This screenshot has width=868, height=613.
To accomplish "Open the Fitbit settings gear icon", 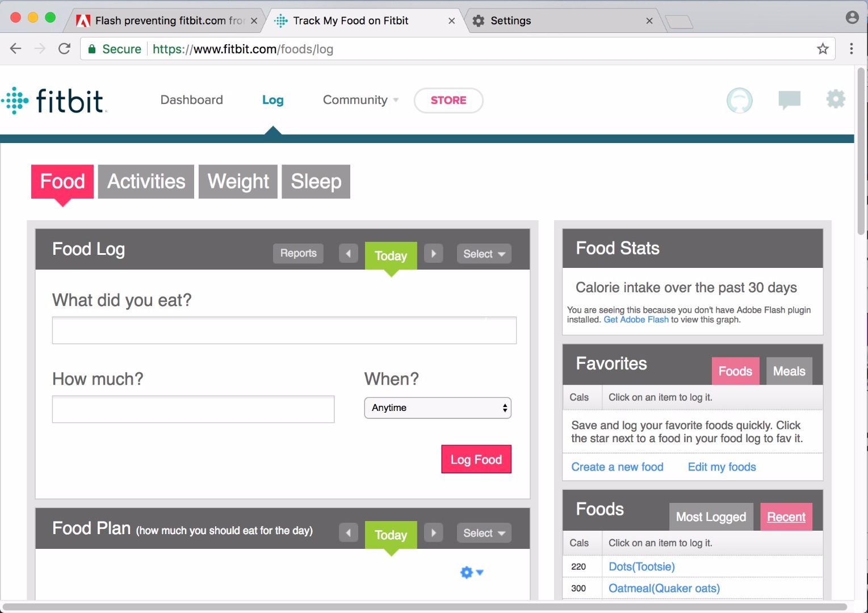I will coord(836,99).
